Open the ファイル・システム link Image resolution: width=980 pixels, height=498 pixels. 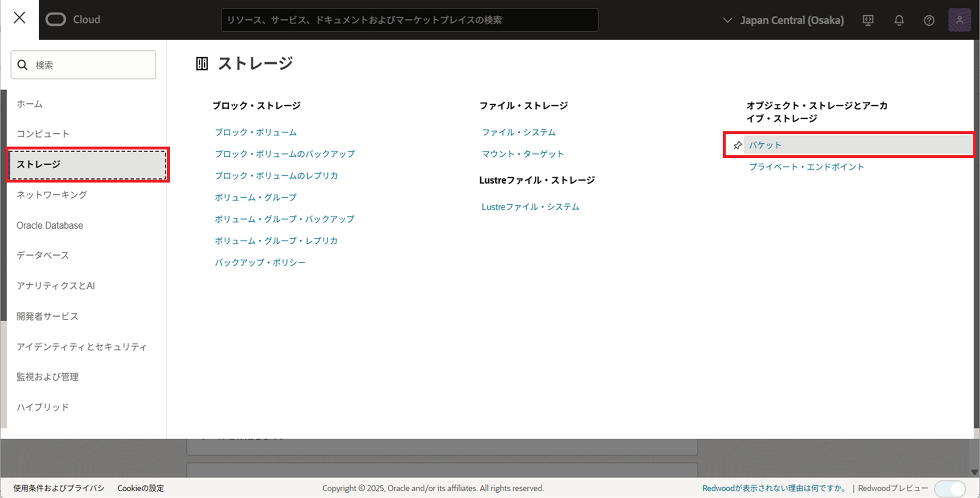[519, 132]
